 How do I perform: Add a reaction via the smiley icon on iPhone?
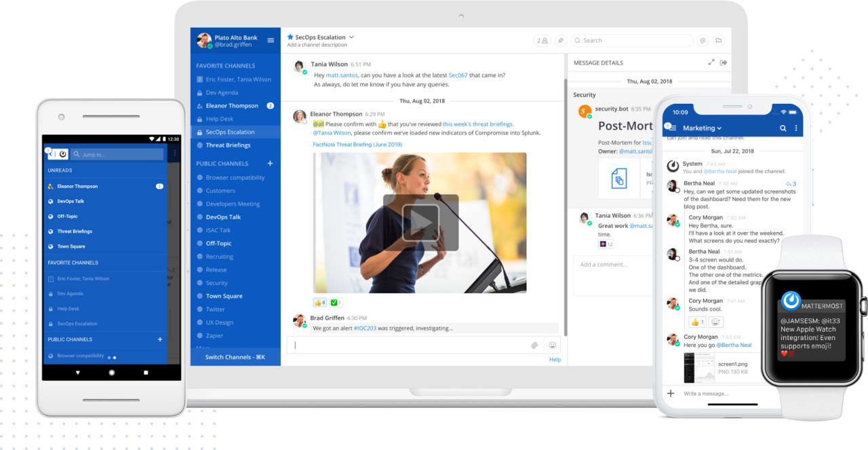(716, 322)
